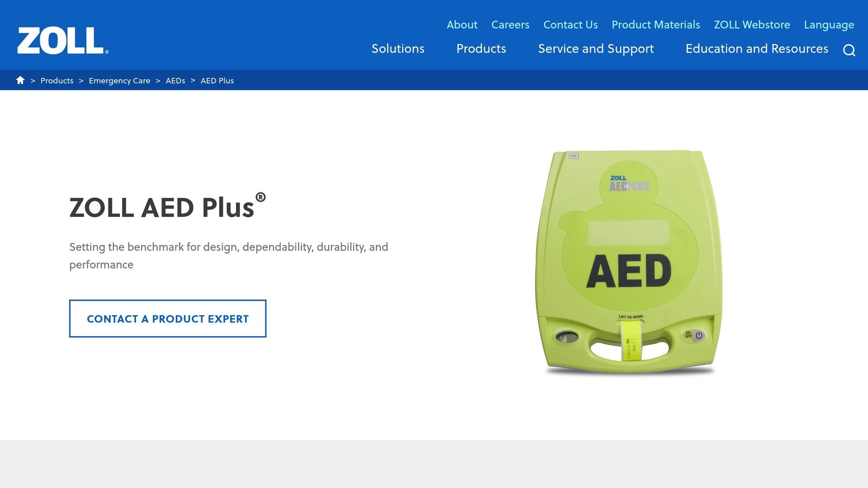The height and width of the screenshot is (488, 868).
Task: Click AED Plus breadcrumb item
Action: [217, 80]
